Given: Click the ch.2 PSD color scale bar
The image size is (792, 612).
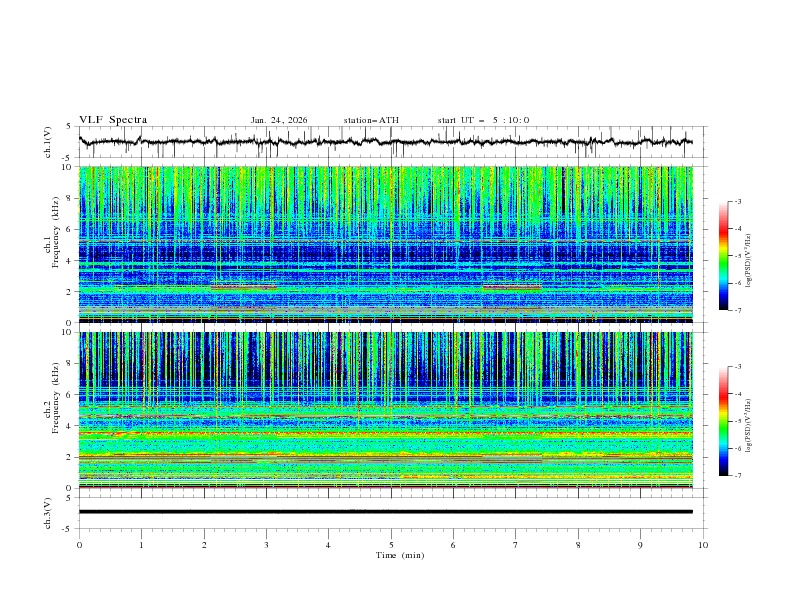Looking at the screenshot, I should (x=723, y=420).
